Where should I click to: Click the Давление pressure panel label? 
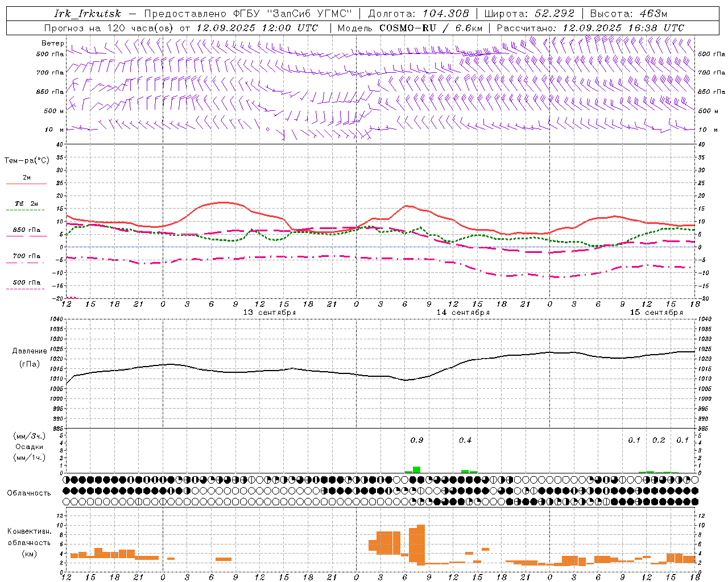pos(30,351)
